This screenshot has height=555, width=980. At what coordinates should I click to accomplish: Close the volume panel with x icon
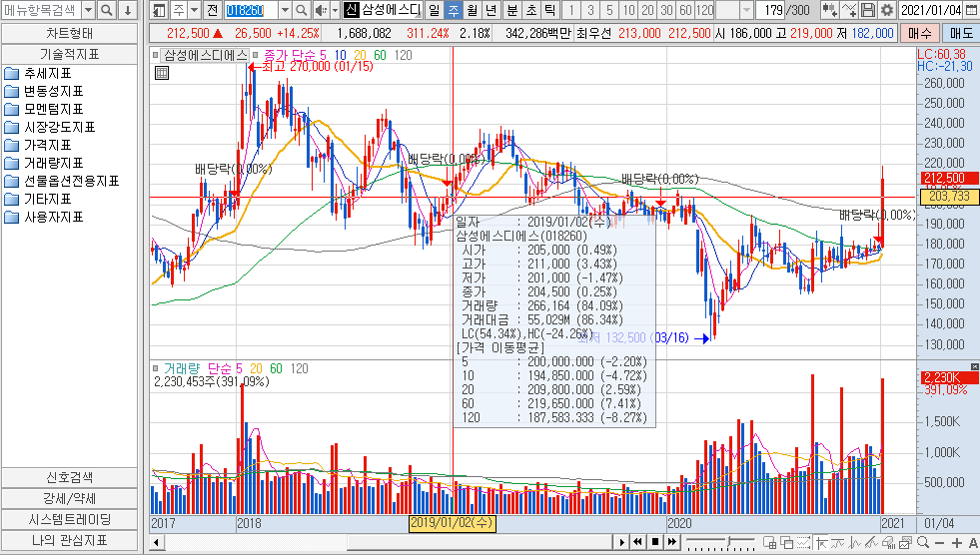[974, 366]
